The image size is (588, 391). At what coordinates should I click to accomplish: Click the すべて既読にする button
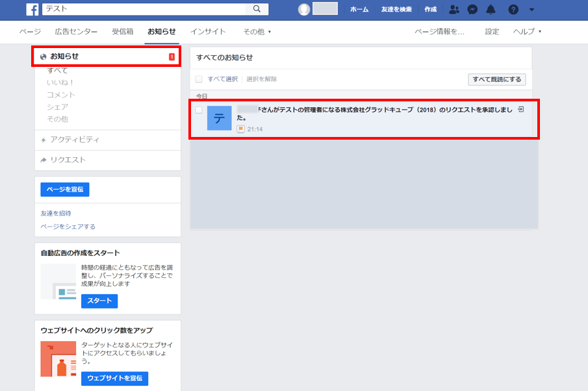tap(497, 79)
